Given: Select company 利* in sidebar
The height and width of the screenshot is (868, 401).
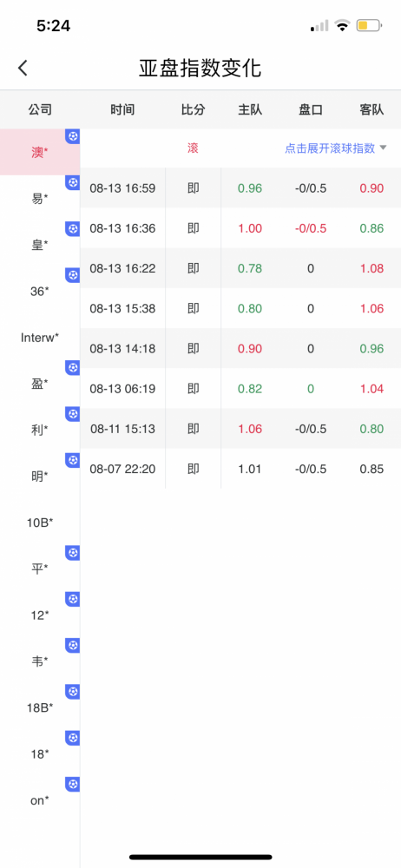Looking at the screenshot, I should click(40, 430).
